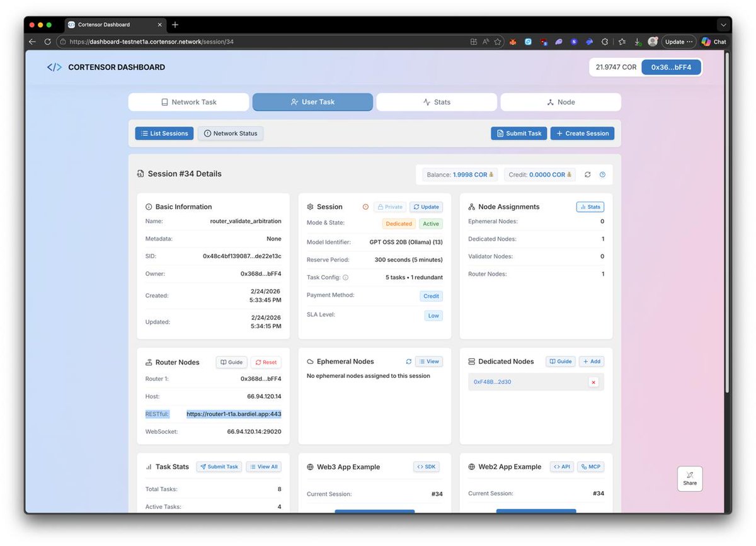This screenshot has width=756, height=546.
Task: Click the Session #34 Details document icon
Action: (140, 174)
